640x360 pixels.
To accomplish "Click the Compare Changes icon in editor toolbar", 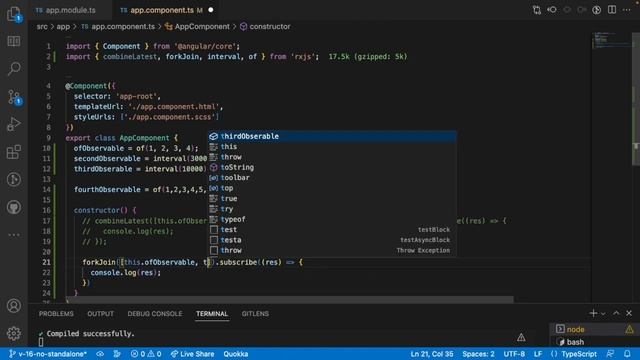I will [537, 10].
